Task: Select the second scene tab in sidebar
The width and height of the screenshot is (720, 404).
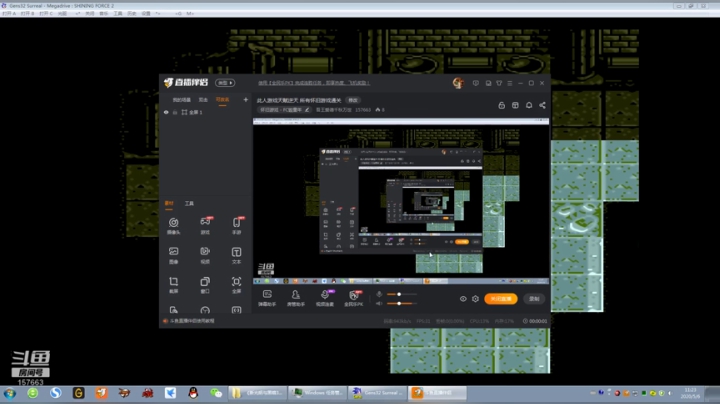Action: pyautogui.click(x=203, y=100)
